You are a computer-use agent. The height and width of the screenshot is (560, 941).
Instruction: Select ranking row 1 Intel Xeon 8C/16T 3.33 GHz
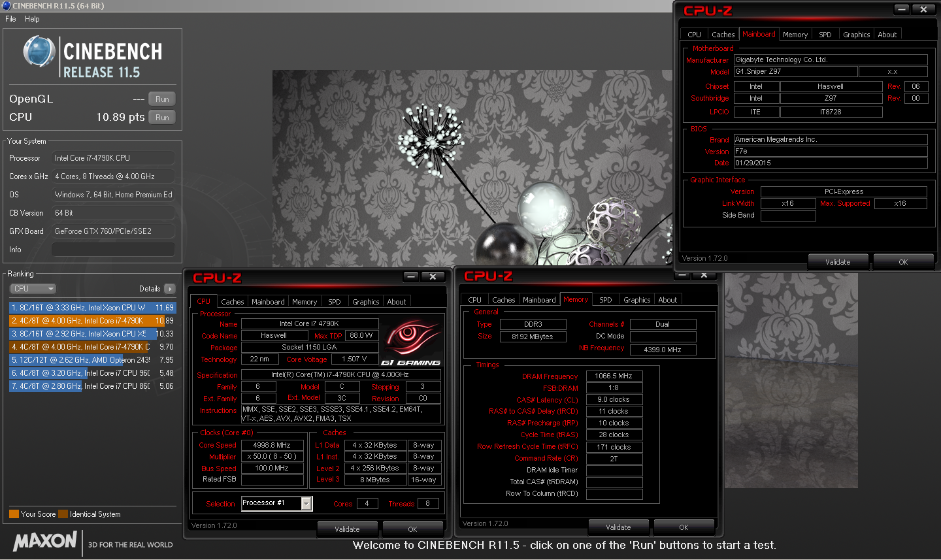tap(92, 307)
